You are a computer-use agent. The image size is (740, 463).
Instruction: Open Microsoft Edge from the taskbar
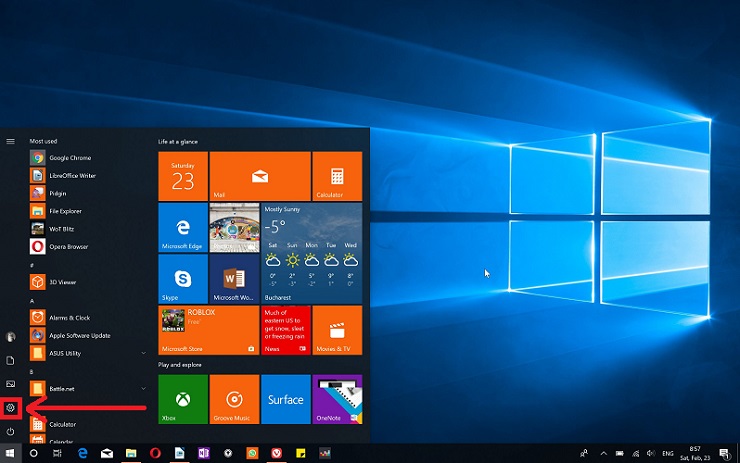(x=83, y=453)
